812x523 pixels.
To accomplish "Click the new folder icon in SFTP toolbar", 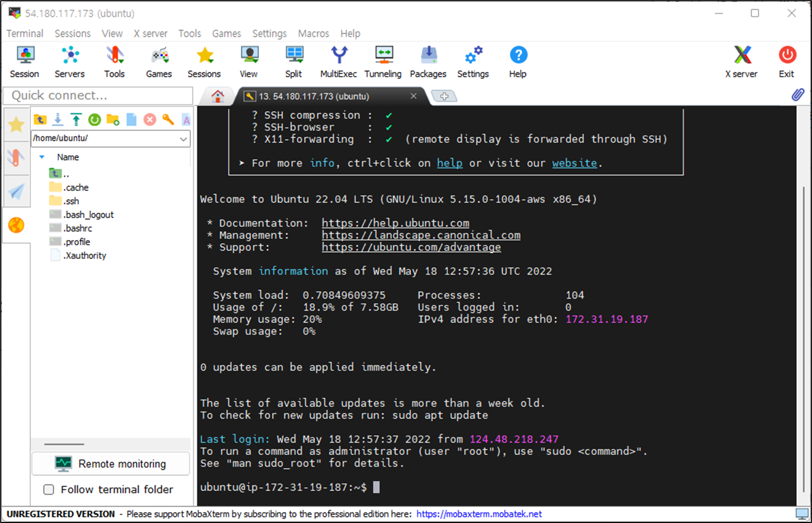I will coord(113,120).
